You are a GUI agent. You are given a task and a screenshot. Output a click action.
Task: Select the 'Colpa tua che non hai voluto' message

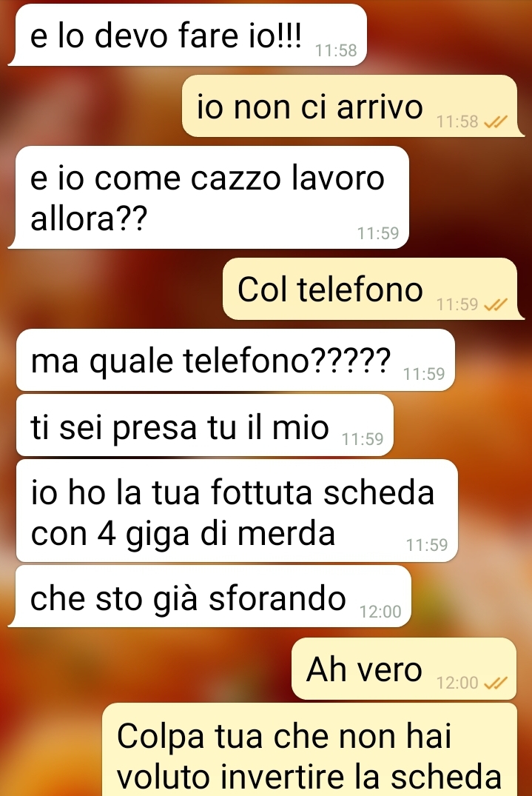click(309, 750)
